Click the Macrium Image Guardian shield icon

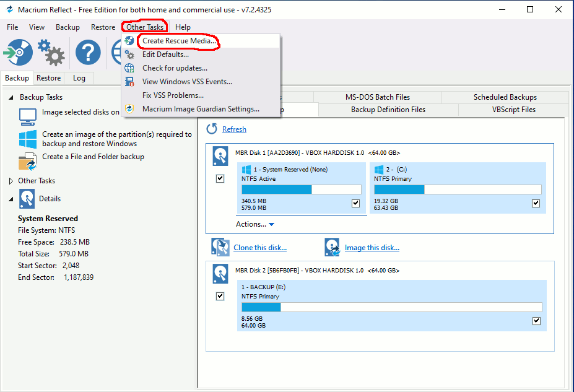click(x=129, y=109)
